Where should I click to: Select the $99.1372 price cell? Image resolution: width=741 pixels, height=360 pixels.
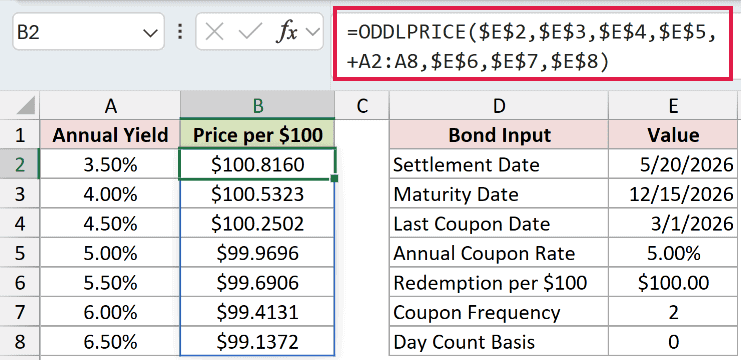click(x=258, y=342)
